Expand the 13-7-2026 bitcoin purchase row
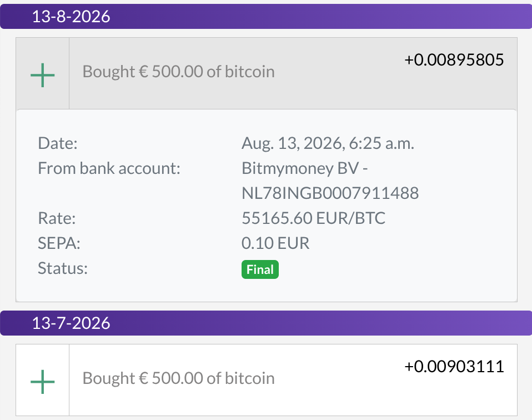Screen dimensions: 532x420 pos(267,380)
